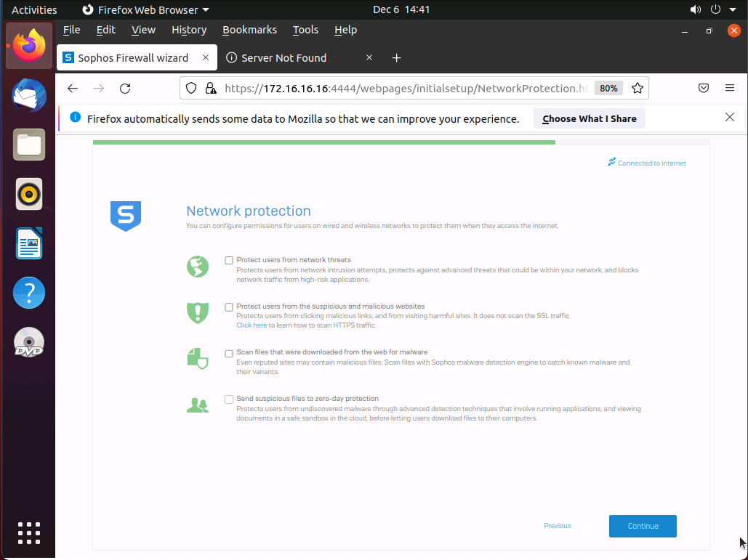Image resolution: width=748 pixels, height=560 pixels.
Task: Click the Sophos shield logo
Action: [125, 216]
